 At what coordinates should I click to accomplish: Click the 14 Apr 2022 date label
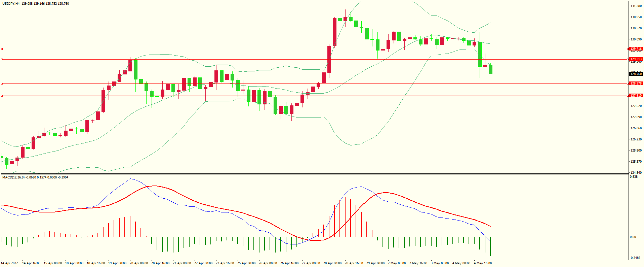click(x=9, y=263)
